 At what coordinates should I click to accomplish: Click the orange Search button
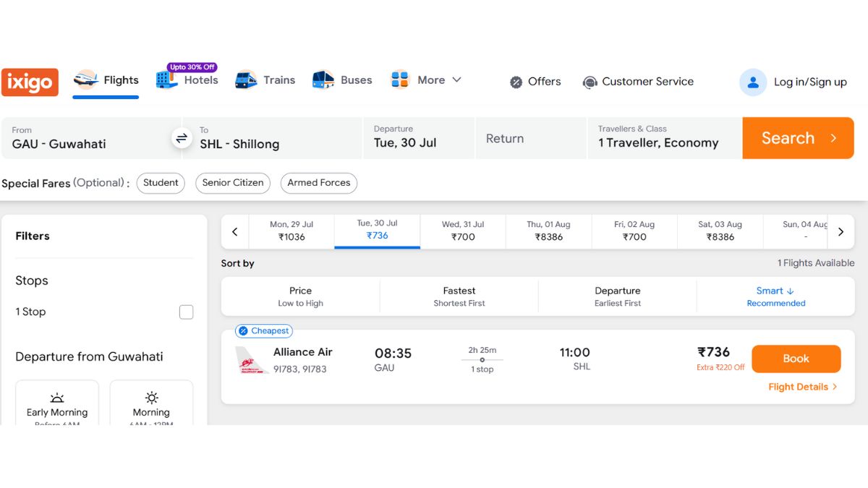point(799,138)
